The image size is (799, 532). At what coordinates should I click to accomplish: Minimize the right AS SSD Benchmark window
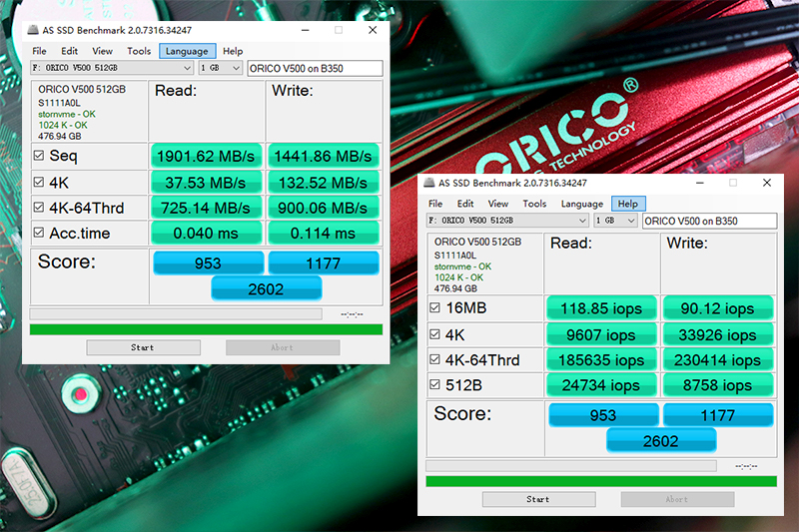click(x=700, y=183)
